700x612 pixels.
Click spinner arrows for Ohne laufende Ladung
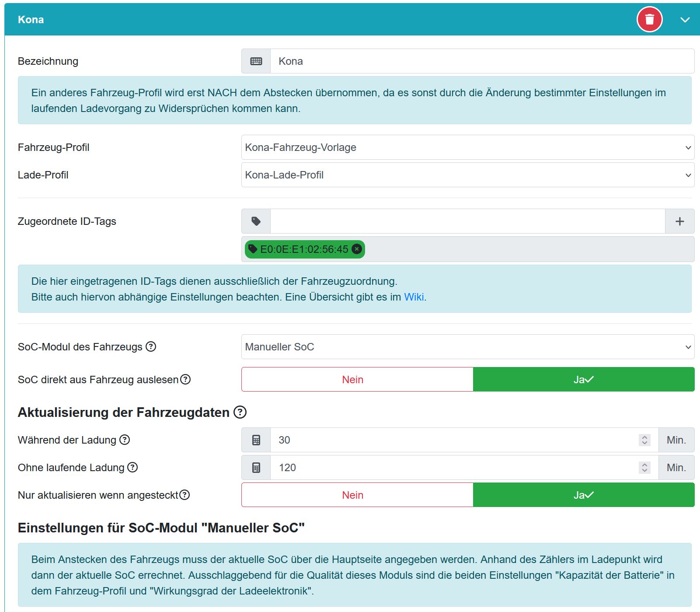click(644, 468)
